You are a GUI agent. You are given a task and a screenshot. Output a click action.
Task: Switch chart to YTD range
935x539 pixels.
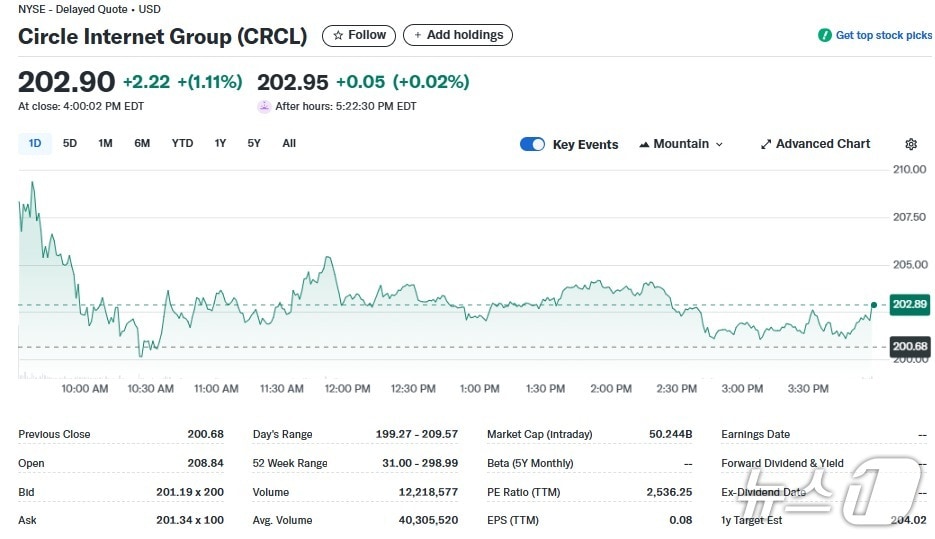click(x=182, y=143)
